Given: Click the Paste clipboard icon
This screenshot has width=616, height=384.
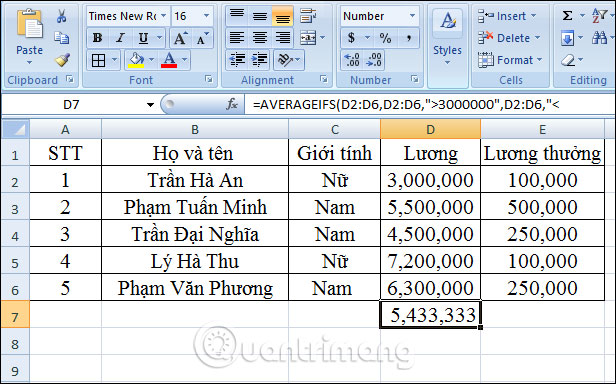Looking at the screenshot, I should pyautogui.click(x=29, y=24).
